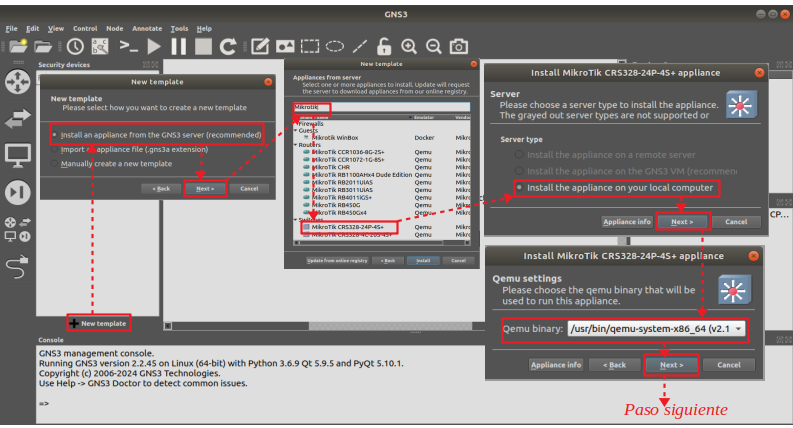
Task: Select the Draw line tool
Action: 360,47
